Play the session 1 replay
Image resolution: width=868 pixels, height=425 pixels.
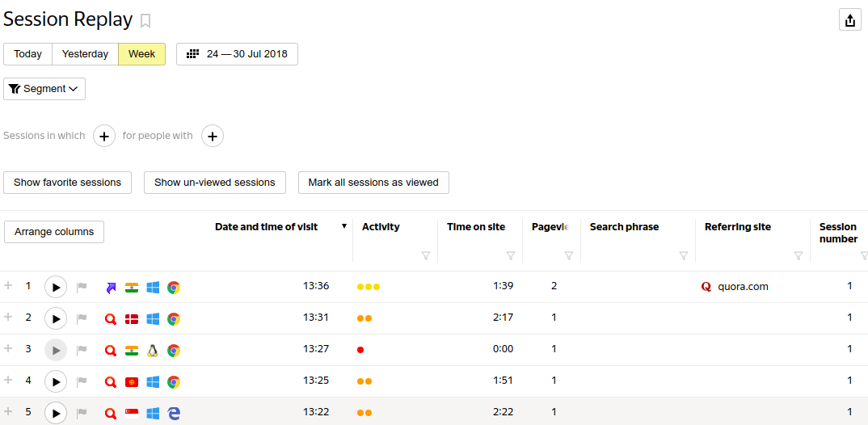(55, 287)
